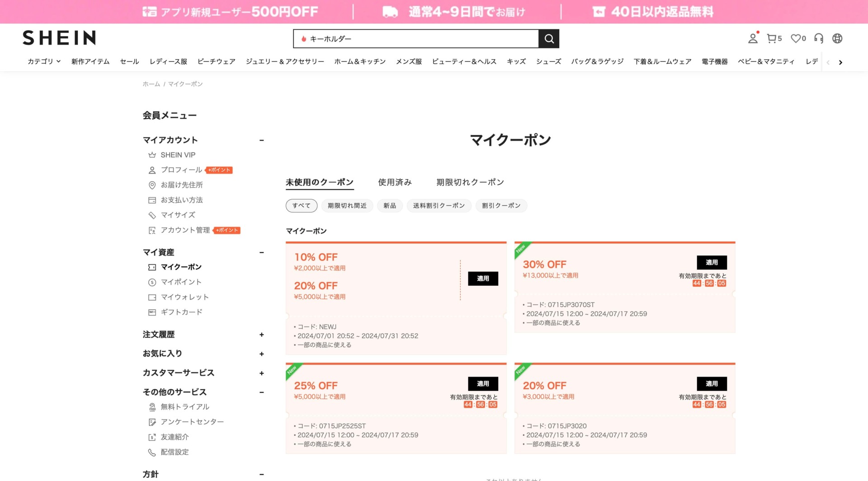
Task: Collapse the 方針 section
Action: 261,474
